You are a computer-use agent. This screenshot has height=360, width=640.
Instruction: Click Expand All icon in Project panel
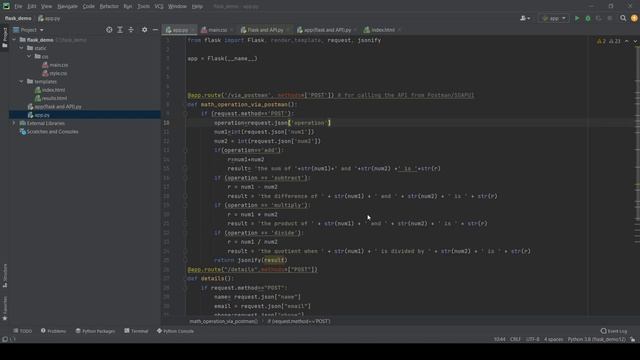tap(120, 30)
